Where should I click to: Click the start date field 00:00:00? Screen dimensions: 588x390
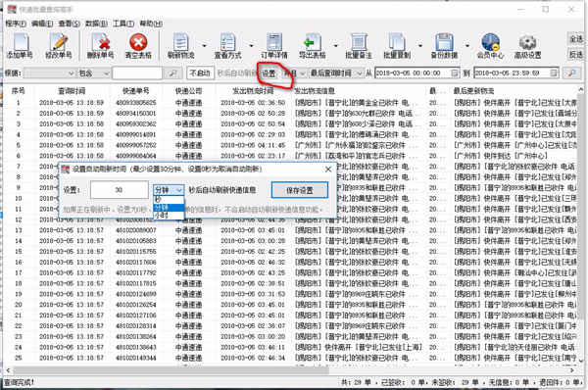(x=417, y=73)
